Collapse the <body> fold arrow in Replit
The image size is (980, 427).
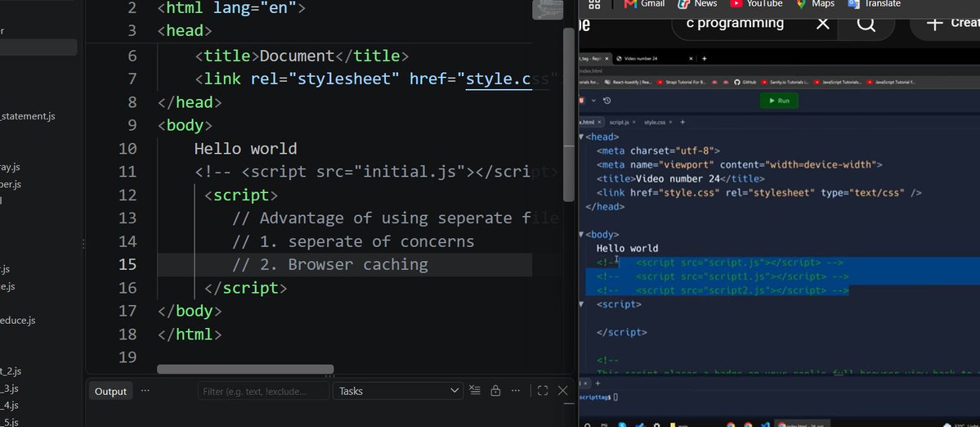click(x=581, y=235)
